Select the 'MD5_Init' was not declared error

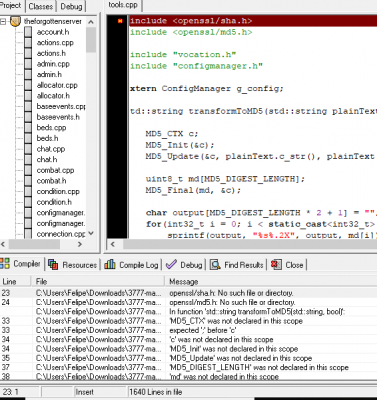pyautogui.click(x=188, y=349)
